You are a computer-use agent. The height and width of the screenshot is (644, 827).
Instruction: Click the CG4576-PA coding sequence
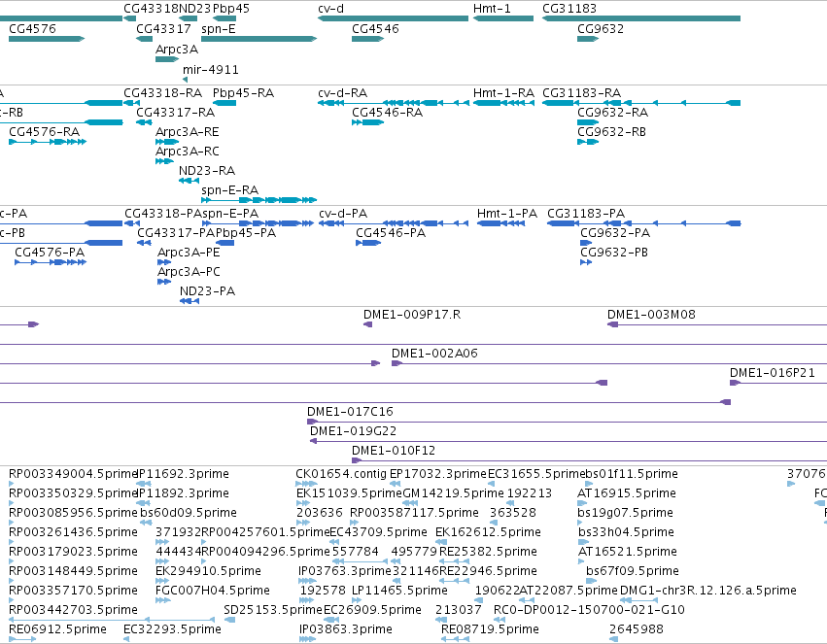[51, 262]
